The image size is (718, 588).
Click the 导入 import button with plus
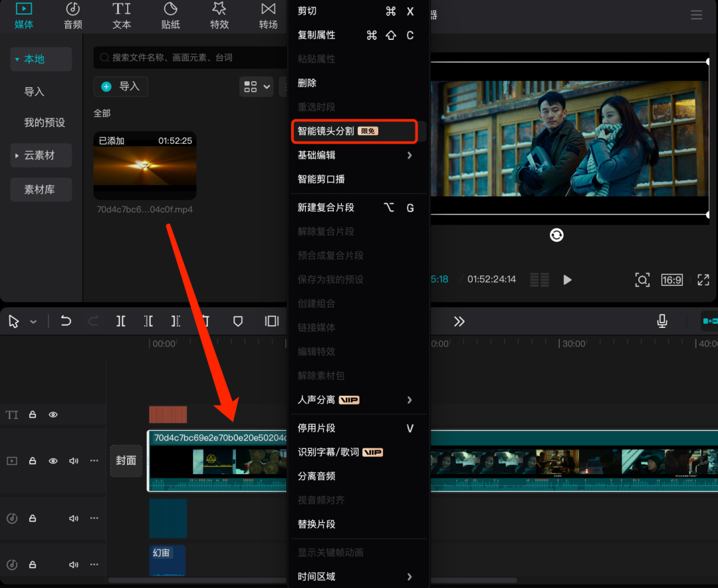coord(121,86)
